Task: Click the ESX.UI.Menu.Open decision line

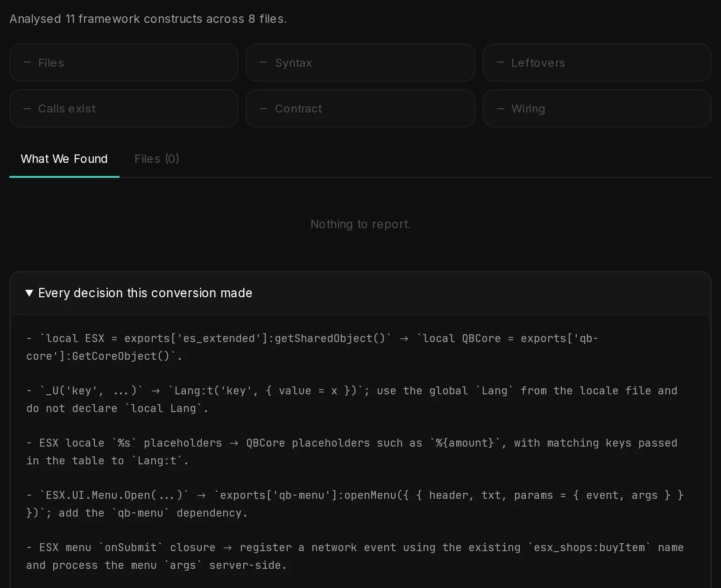Action: 355,504
